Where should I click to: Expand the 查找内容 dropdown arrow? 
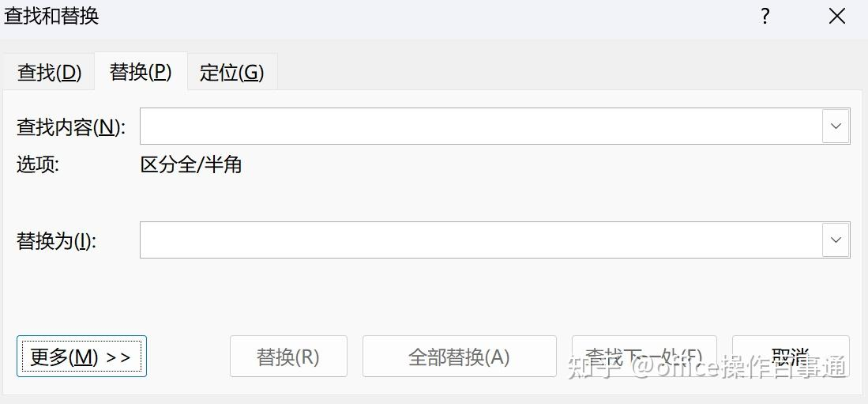click(836, 126)
